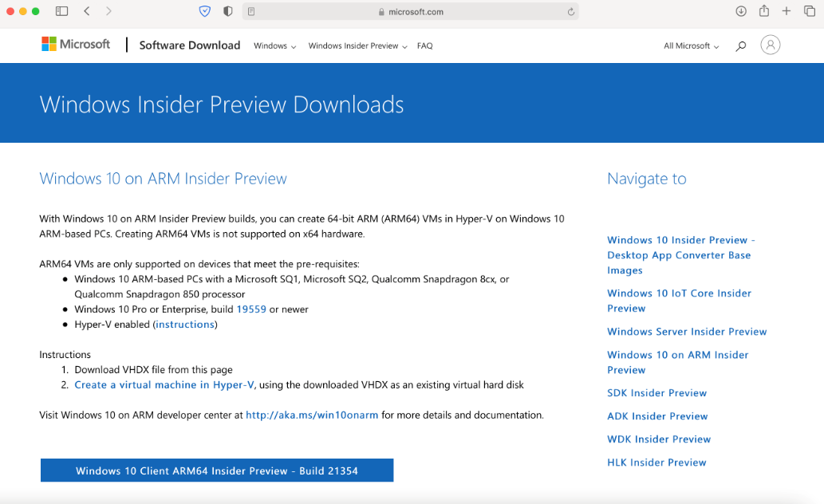
Task: Open Desktop App Converter Base Images link
Action: coord(681,255)
